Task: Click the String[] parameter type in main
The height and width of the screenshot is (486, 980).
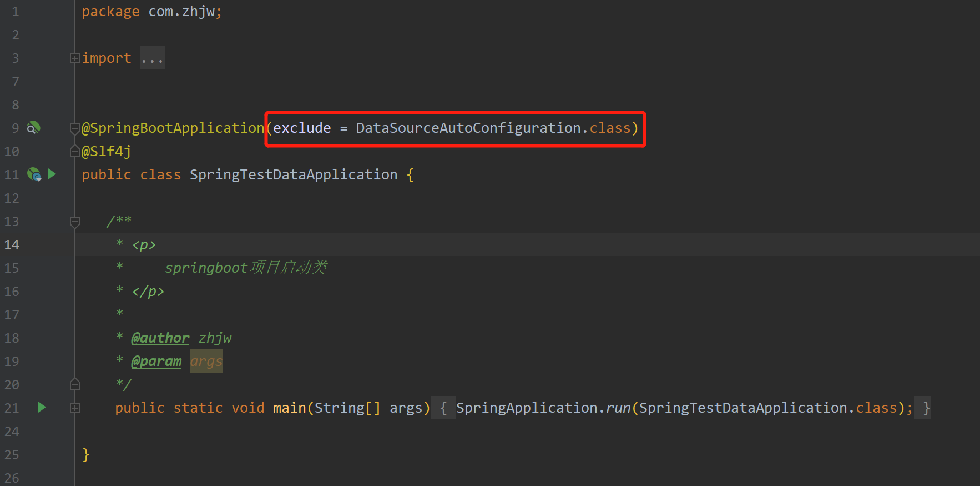Action: coord(347,408)
